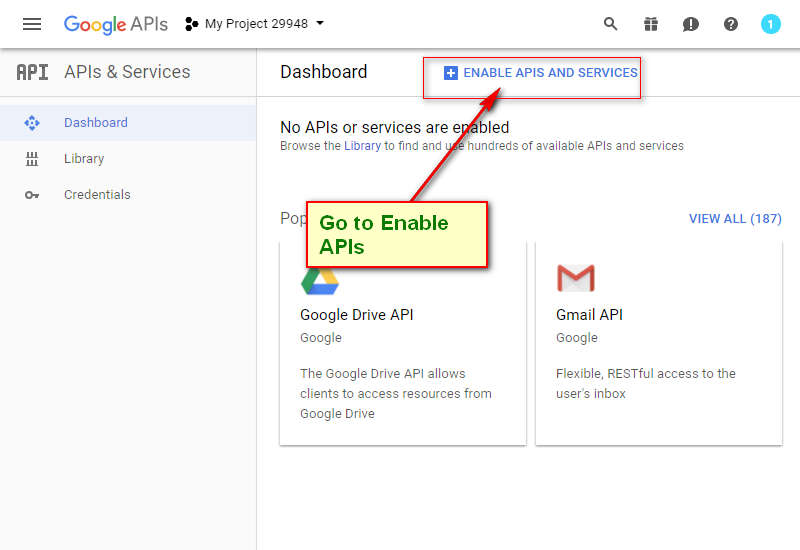Select Dashboard in the sidebar
The width and height of the screenshot is (800, 550).
[96, 123]
